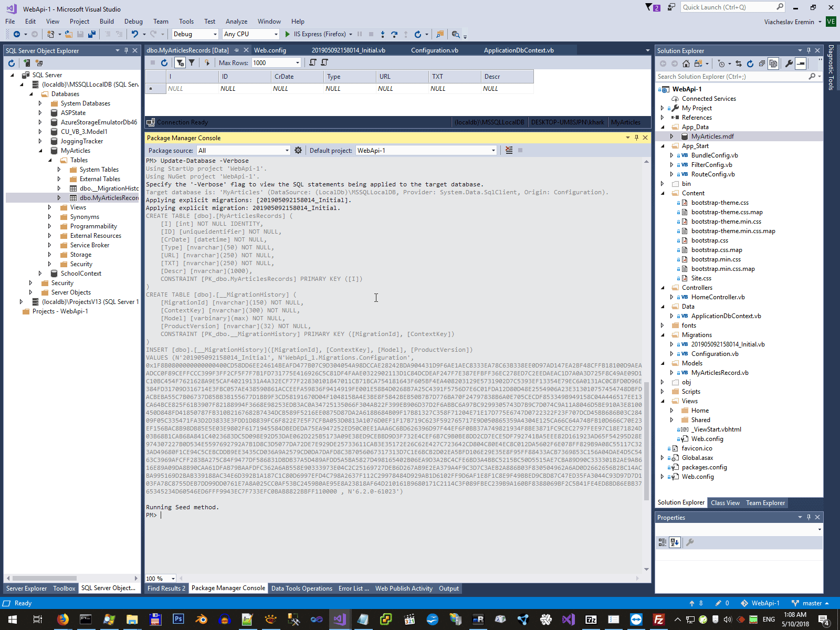This screenshot has height=630, width=840.
Task: Click Script toolbar icon in data grid
Action: [313, 62]
